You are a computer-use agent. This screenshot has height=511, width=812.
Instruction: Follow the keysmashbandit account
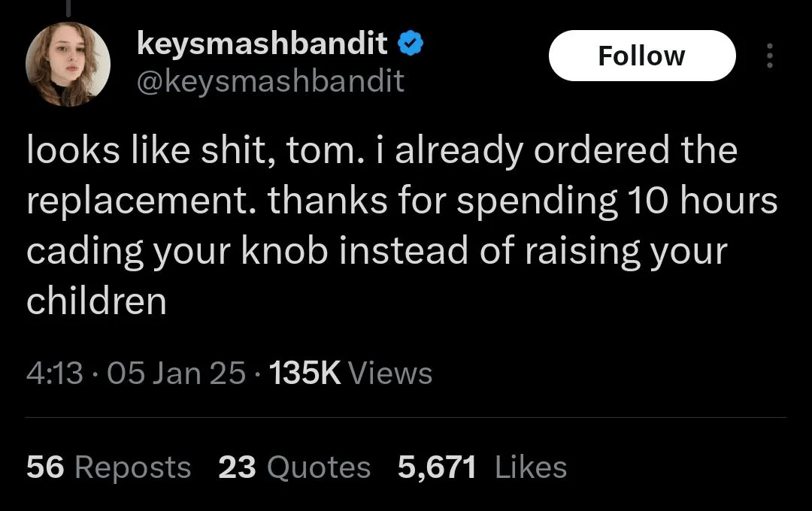pos(642,56)
